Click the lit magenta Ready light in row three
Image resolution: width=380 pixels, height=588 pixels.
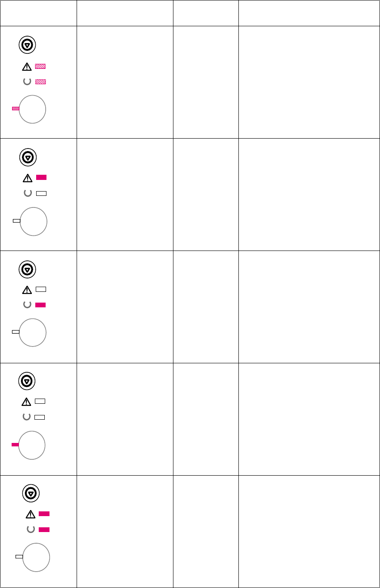point(40,305)
